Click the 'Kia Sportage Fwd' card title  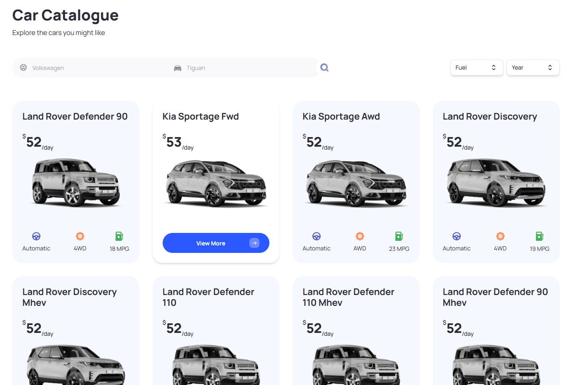pos(201,117)
